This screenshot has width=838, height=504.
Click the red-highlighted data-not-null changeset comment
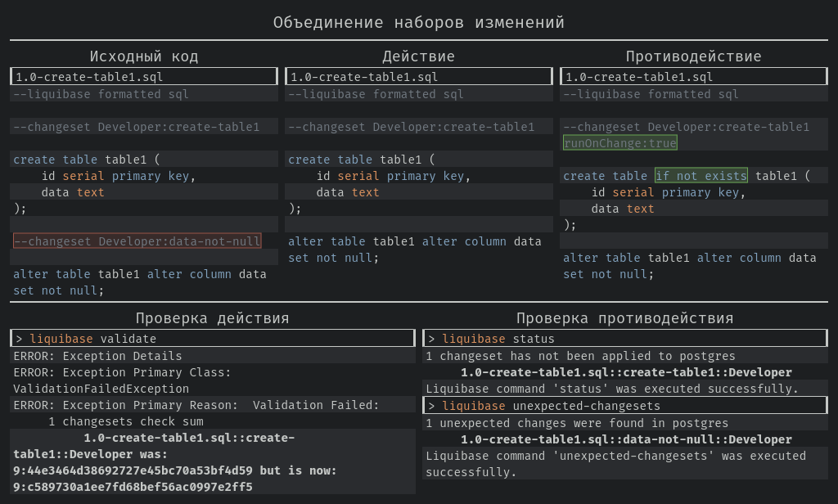click(137, 241)
